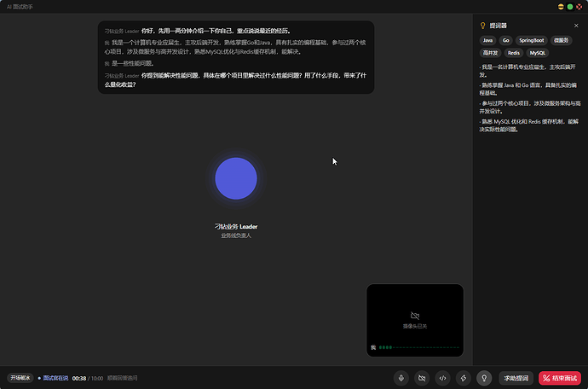Click the green microphone level meter
Image resolution: width=588 pixels, height=389 pixels.
419,347
